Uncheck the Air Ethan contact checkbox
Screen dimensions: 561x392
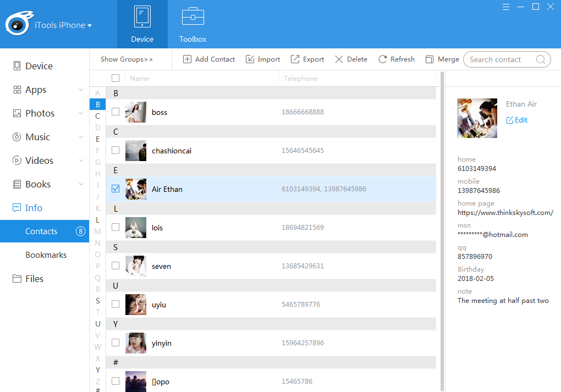click(x=116, y=189)
